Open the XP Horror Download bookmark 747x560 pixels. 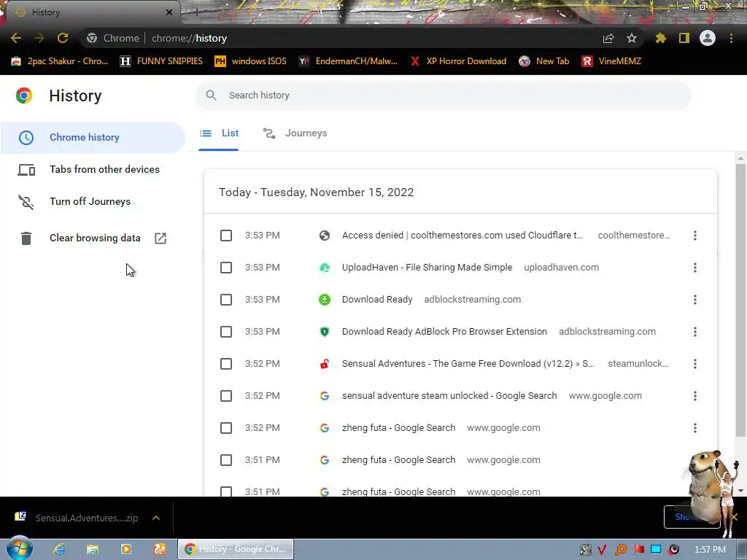(x=458, y=61)
